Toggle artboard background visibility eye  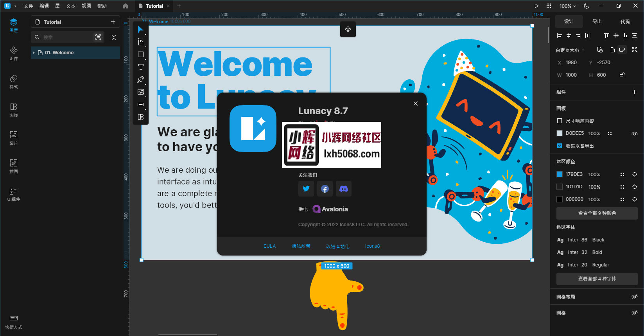tap(634, 134)
